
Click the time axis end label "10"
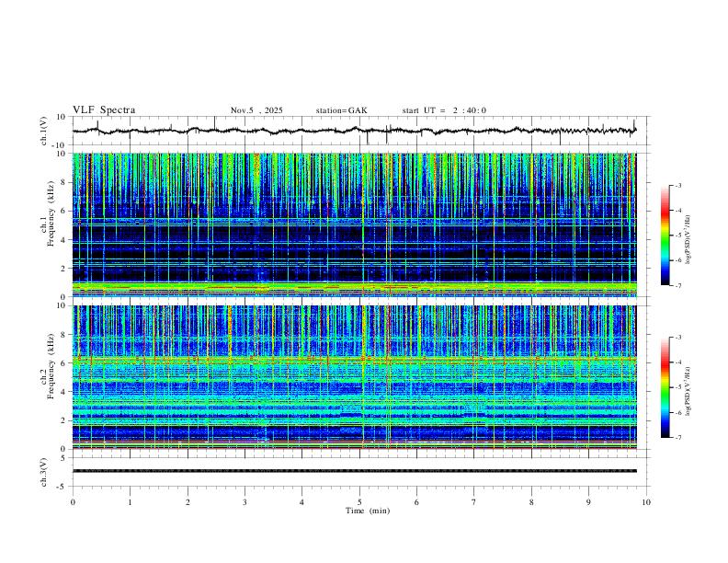(646, 502)
